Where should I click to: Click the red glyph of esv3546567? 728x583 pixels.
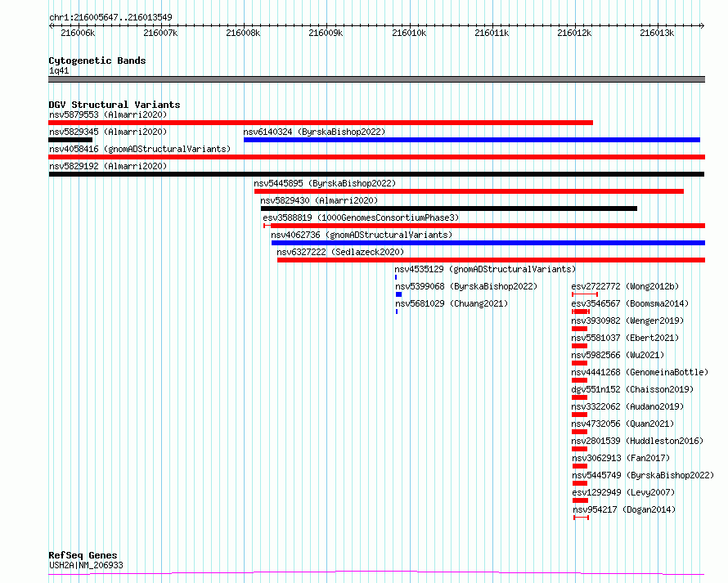tap(581, 312)
